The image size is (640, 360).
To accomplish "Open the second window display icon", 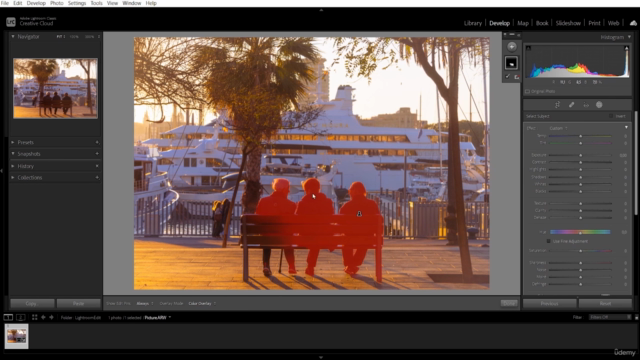I will click(20, 317).
